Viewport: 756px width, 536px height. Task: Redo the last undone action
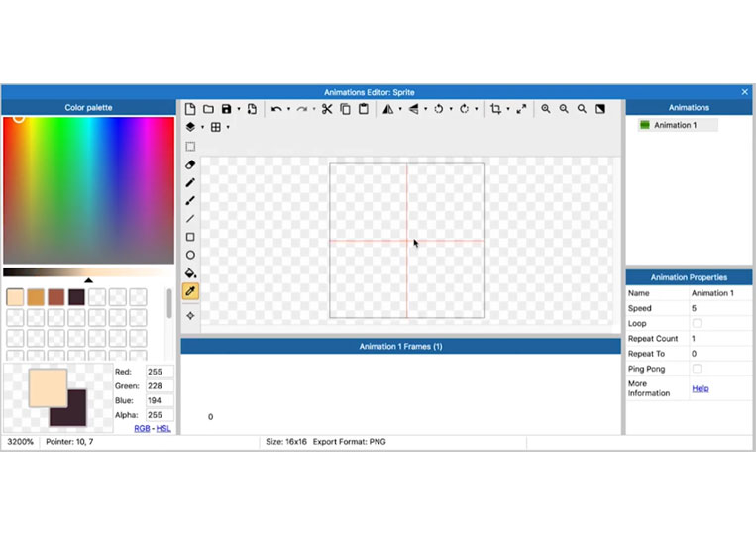coord(302,109)
